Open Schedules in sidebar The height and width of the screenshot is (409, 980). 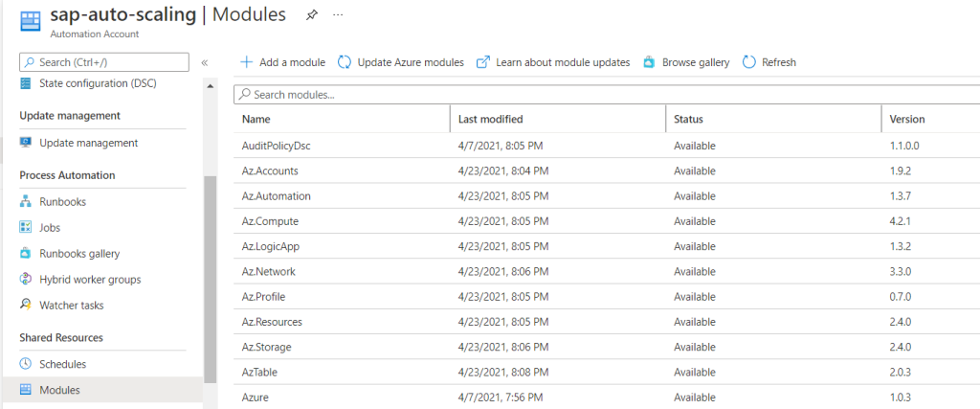click(x=62, y=364)
